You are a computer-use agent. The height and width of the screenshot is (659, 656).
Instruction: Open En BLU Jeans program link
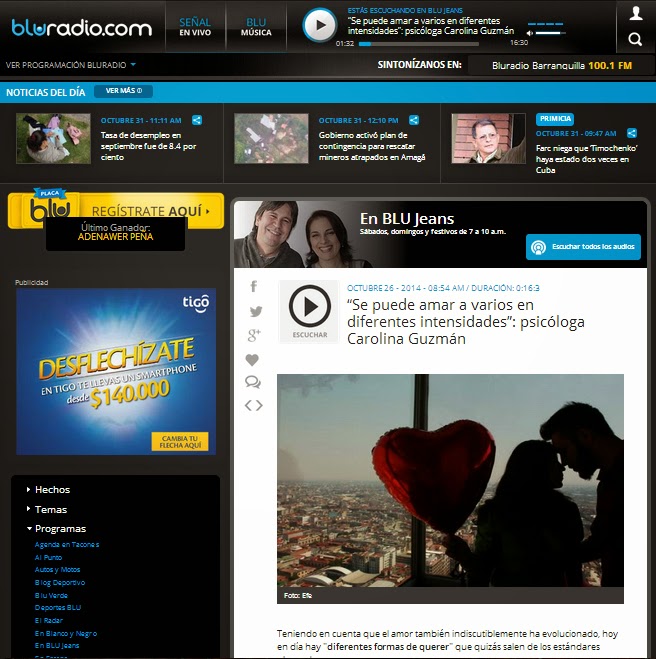(x=57, y=646)
